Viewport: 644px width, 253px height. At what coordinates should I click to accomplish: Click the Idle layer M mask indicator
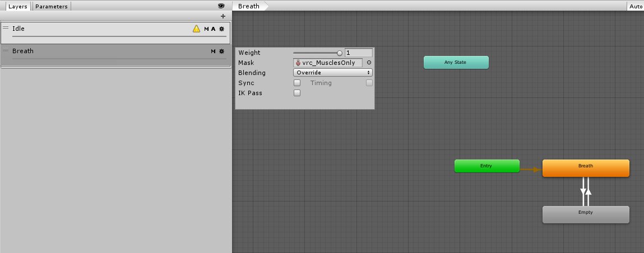(207, 29)
